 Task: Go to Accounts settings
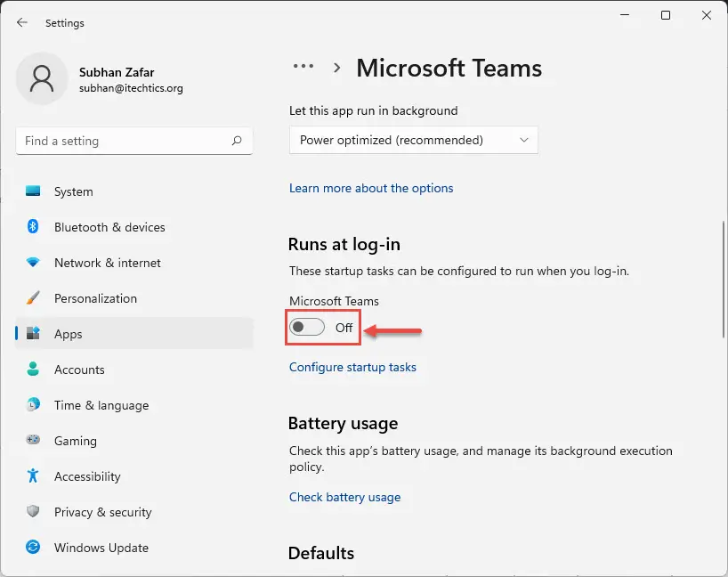[134, 370]
